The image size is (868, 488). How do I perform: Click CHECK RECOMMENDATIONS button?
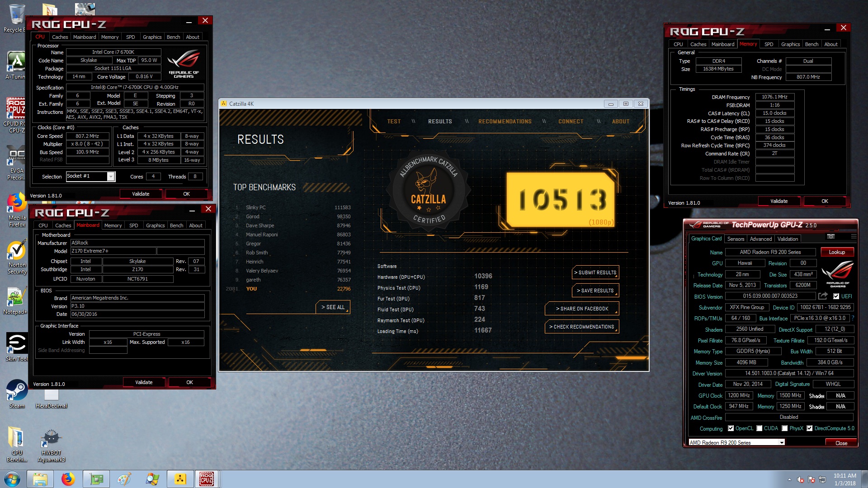point(582,327)
